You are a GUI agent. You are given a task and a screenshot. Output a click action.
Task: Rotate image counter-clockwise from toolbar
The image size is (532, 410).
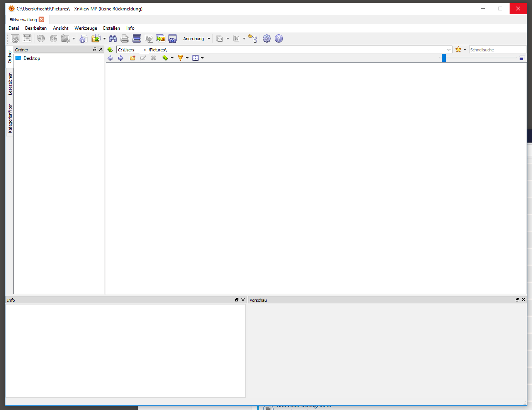41,39
